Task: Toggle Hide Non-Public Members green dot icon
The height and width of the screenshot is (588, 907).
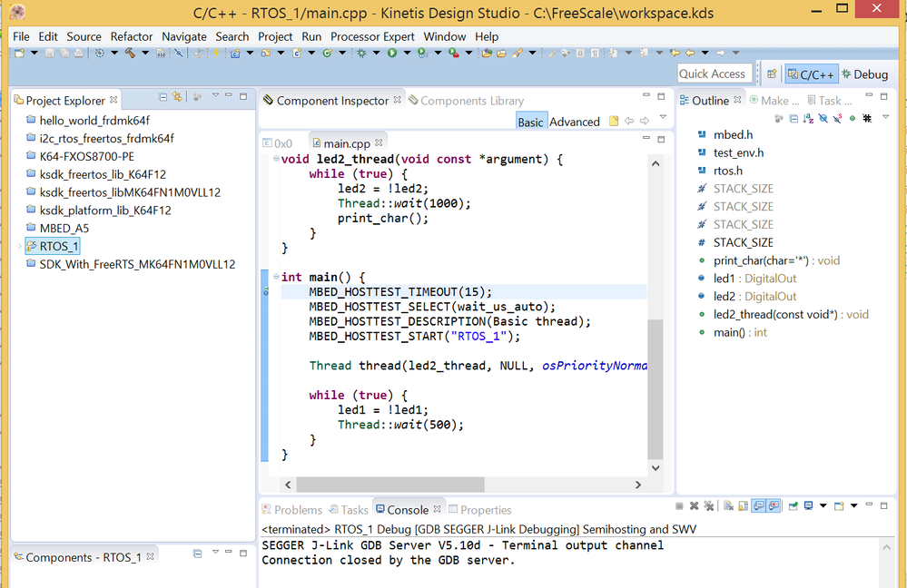Action: [x=853, y=119]
